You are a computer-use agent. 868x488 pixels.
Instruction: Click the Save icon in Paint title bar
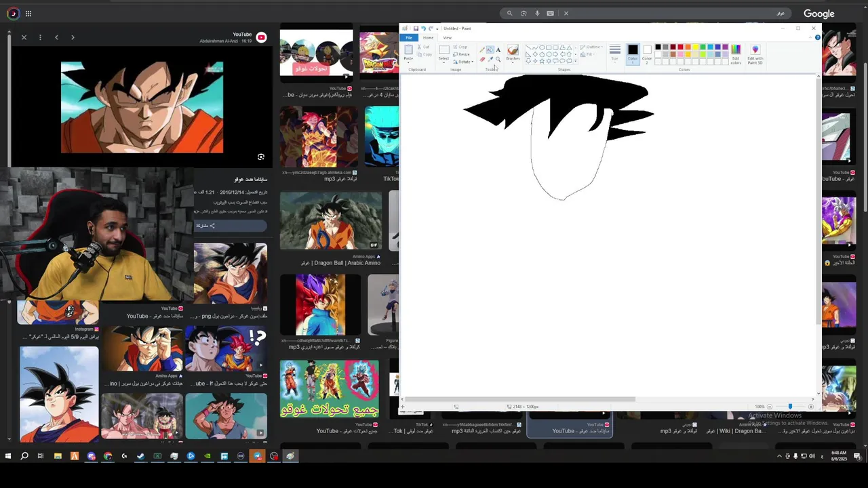click(x=416, y=28)
